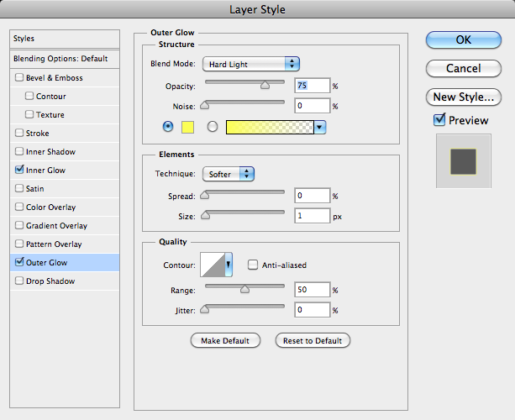Click the New Style... button
515x420 pixels.
click(463, 97)
